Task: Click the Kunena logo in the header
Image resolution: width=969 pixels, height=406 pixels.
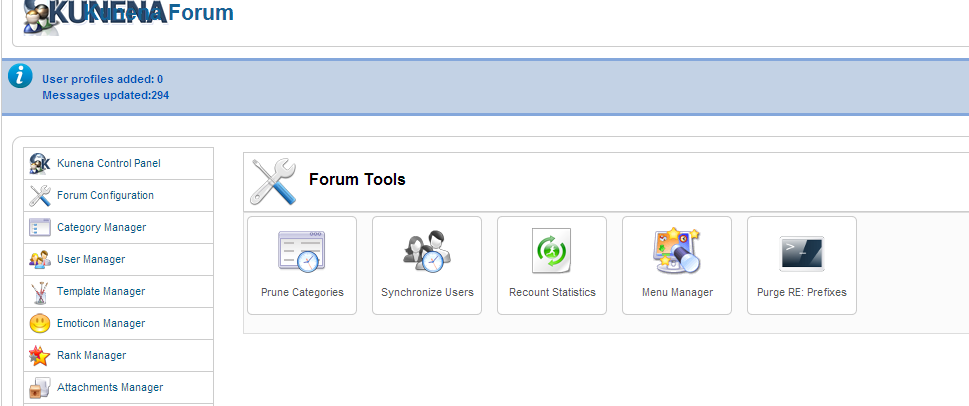Action: tap(96, 15)
